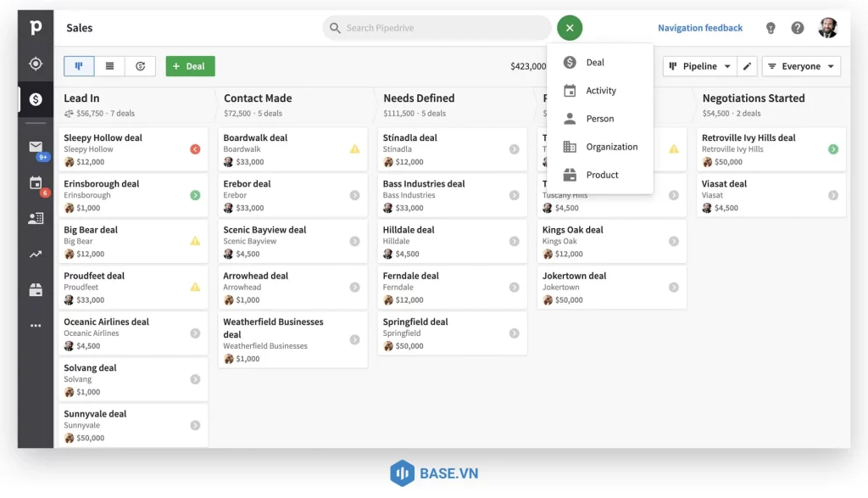This screenshot has width=868, height=498.
Task: Click the Search Pipedrive input field
Action: (436, 28)
